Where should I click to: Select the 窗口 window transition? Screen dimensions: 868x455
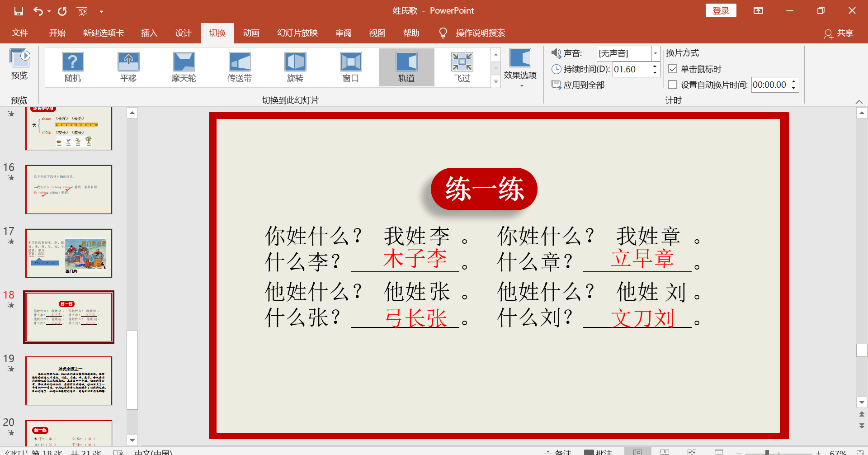click(x=351, y=67)
